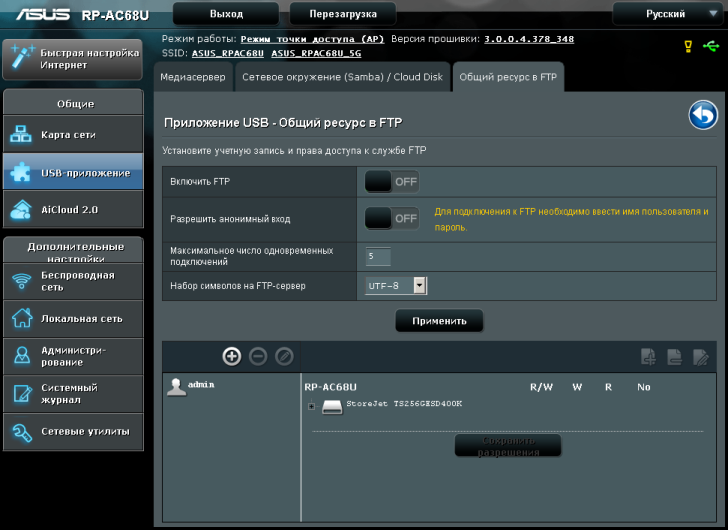Click the RP-AC68U device name in tree
The width and height of the screenshot is (728, 530).
[331, 387]
